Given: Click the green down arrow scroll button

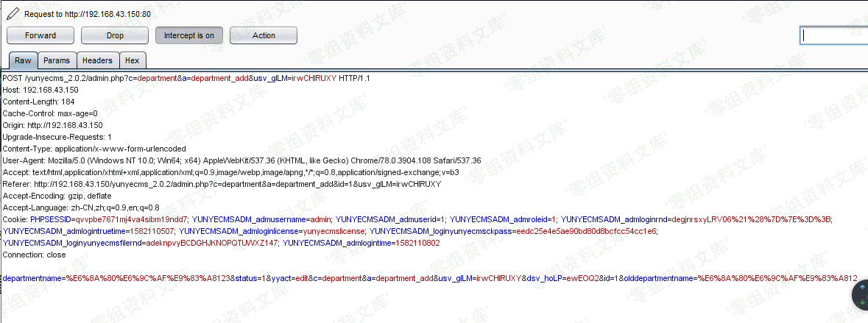Looking at the screenshot, I should click(x=861, y=302).
